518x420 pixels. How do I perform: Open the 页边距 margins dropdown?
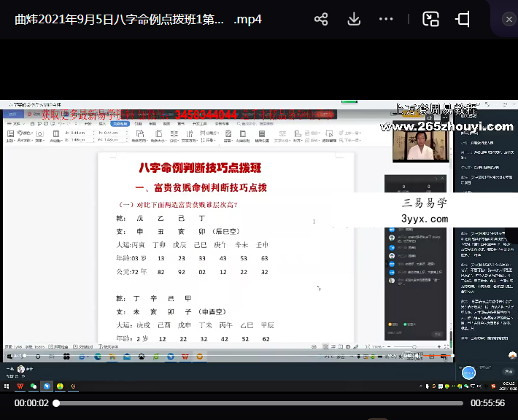[56, 136]
